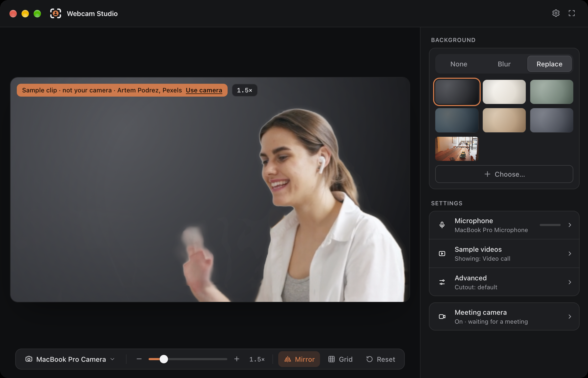
Task: Pick the beige tan background swatch
Action: click(x=504, y=120)
